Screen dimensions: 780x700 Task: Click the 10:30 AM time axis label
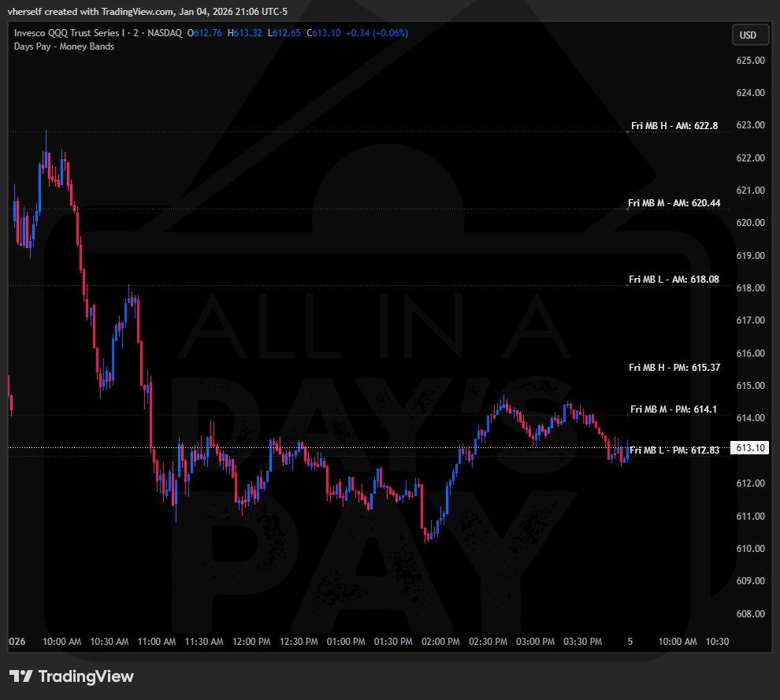(109, 641)
